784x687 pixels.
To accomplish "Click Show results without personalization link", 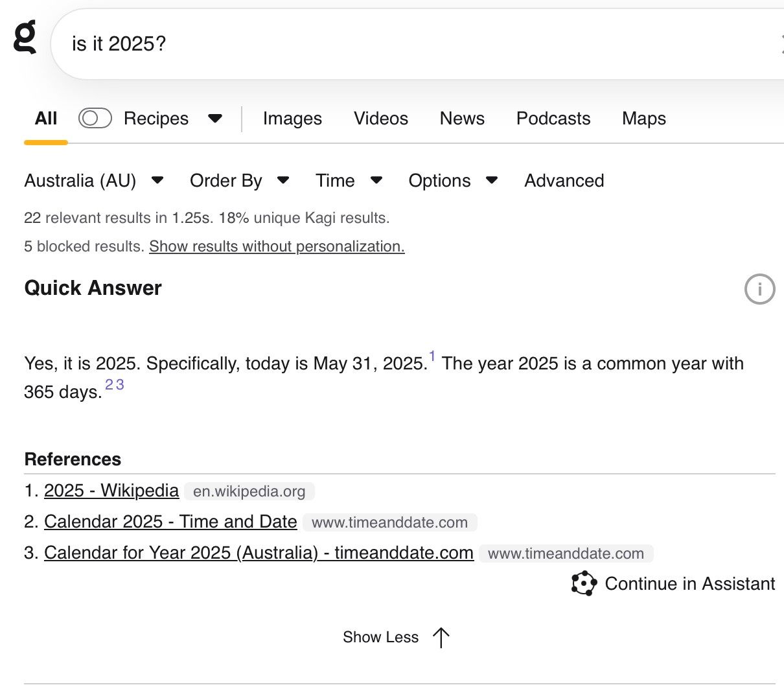I will [x=277, y=247].
